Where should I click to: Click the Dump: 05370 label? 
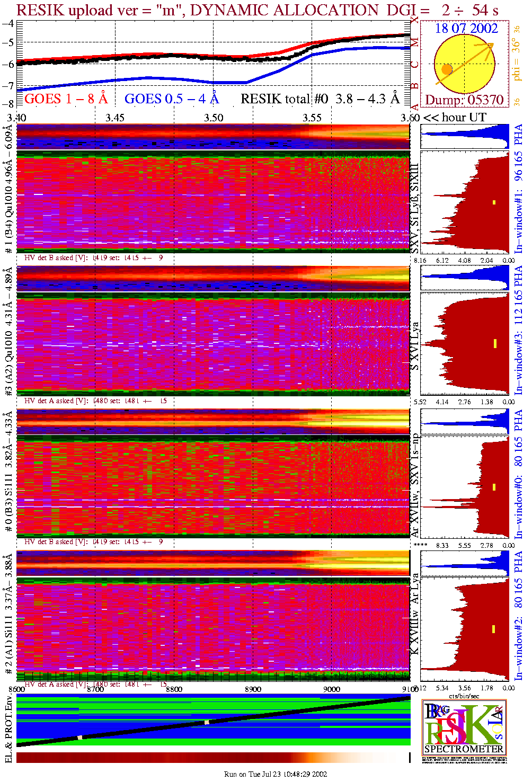click(464, 100)
